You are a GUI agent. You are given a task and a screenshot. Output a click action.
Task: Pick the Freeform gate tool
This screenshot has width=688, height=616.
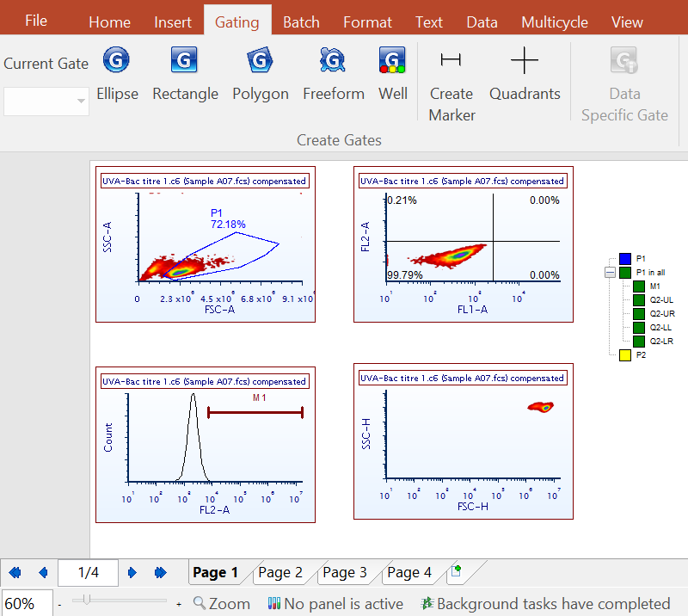[x=333, y=73]
